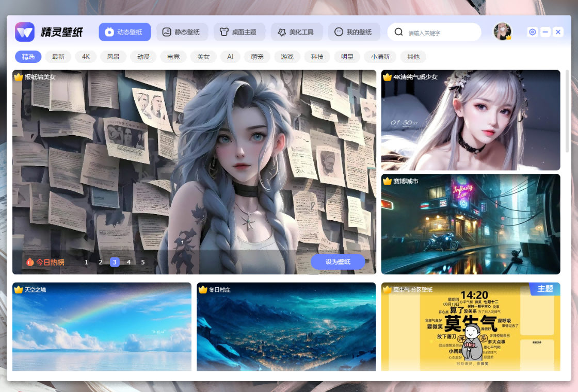Viewport: 578px width, 392px height.
Task: Go to hot-list page 1
Action: tap(86, 263)
